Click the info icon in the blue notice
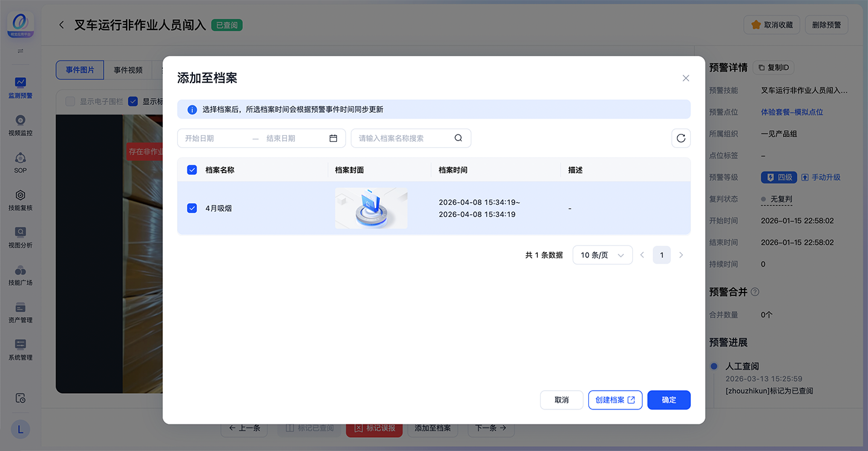 pos(192,110)
